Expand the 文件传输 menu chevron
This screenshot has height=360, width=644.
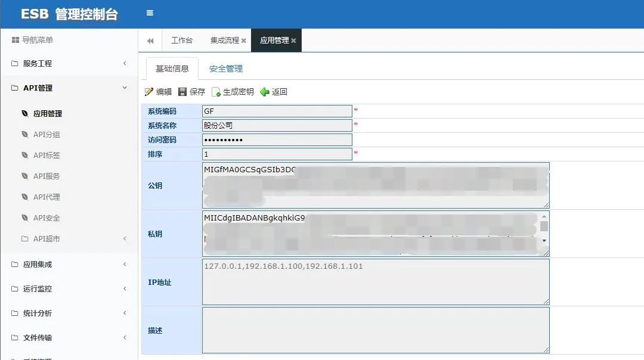point(125,338)
